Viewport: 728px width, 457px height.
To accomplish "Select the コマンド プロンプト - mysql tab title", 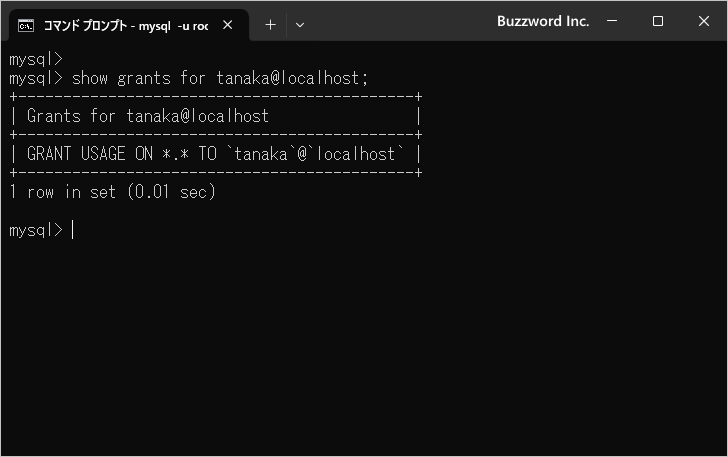I will tap(125, 25).
